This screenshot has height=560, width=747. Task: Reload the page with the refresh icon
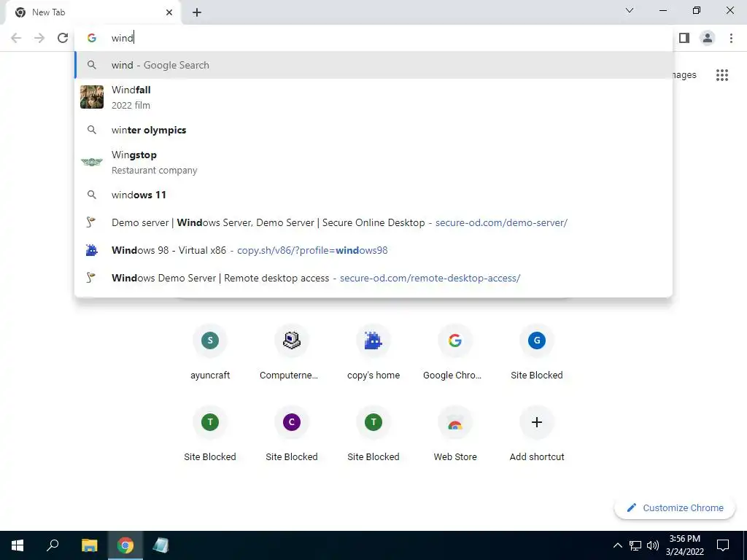[x=63, y=38]
